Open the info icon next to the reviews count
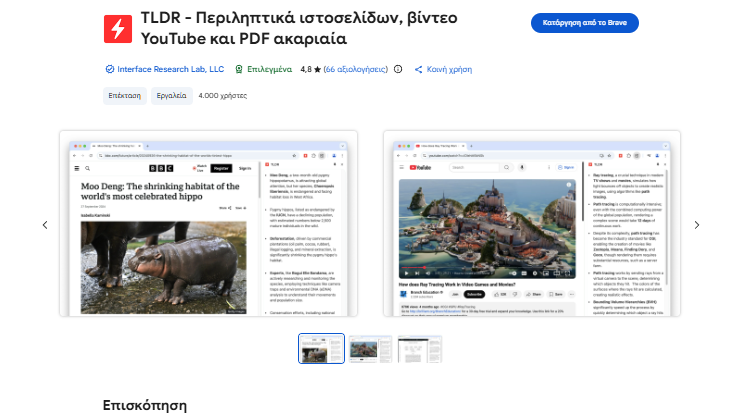Screen dimensions: 750x420 [x=398, y=69]
